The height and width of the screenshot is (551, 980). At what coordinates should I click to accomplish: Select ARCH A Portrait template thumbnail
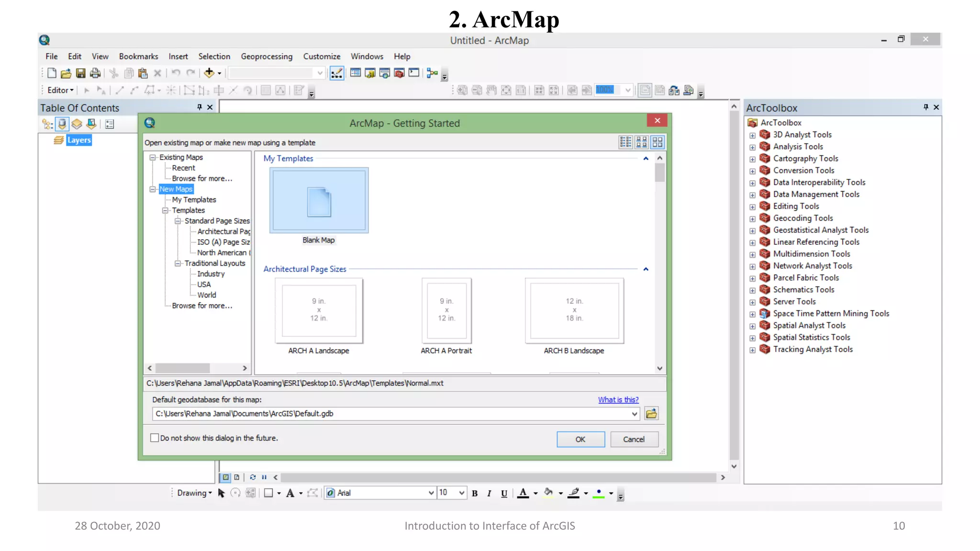(446, 310)
